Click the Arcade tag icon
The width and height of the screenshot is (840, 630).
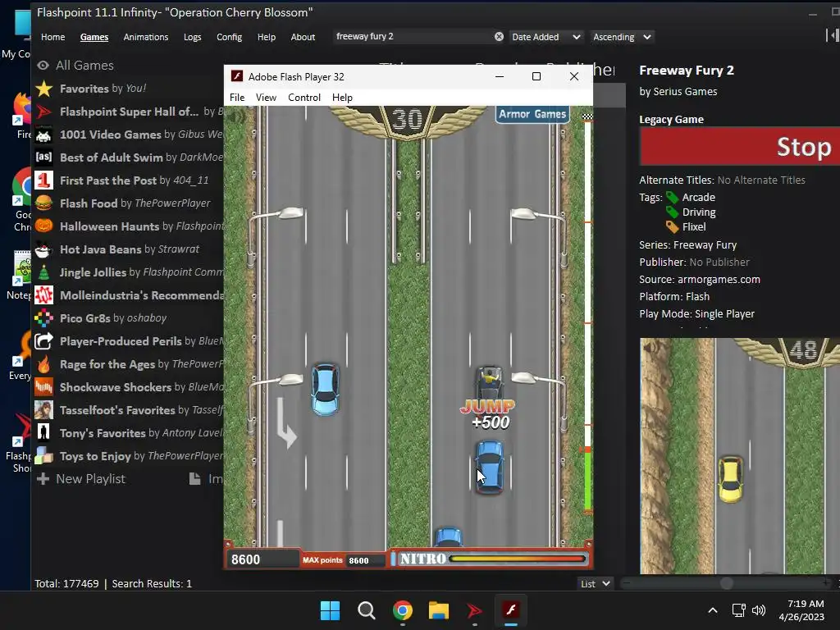click(x=673, y=197)
